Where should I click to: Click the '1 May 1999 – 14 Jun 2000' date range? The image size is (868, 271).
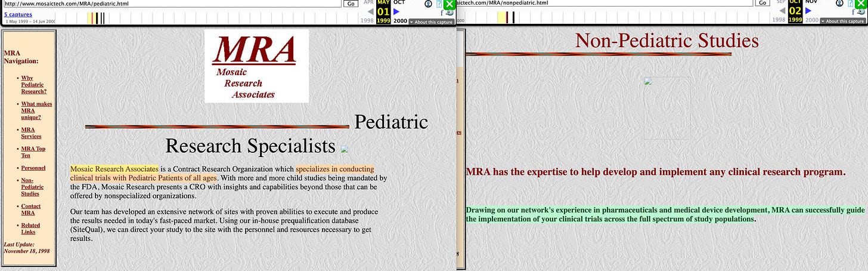[30, 21]
